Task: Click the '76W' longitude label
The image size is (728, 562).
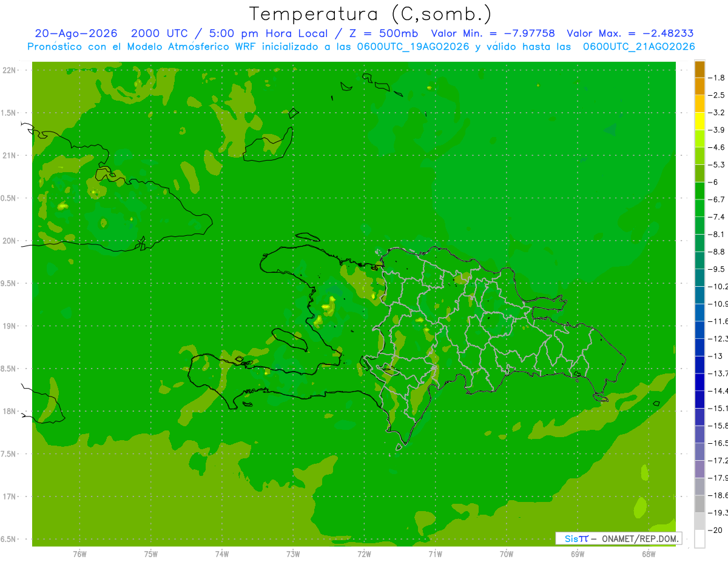Action: [x=79, y=554]
